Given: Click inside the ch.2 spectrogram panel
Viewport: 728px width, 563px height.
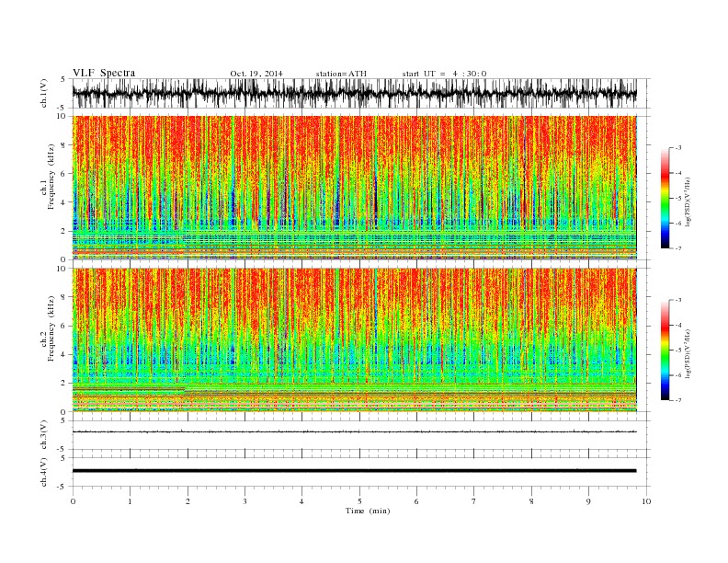Looking at the screenshot, I should [354, 339].
